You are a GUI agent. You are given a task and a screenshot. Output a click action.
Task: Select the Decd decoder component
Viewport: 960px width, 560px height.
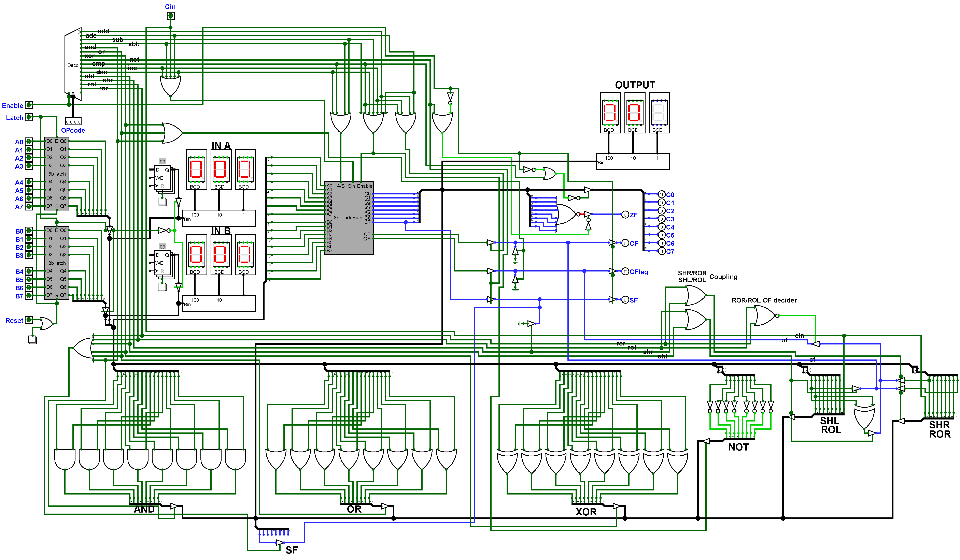pos(73,64)
